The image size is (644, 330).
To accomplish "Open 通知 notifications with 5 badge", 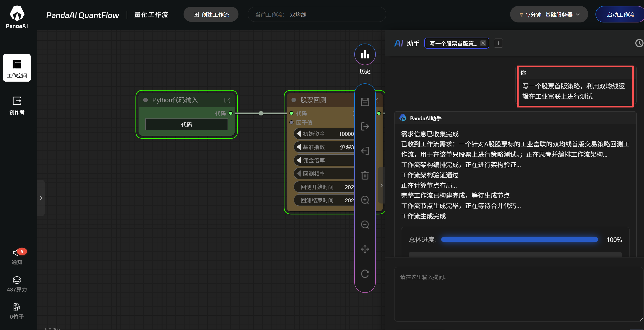I will click(x=17, y=257).
